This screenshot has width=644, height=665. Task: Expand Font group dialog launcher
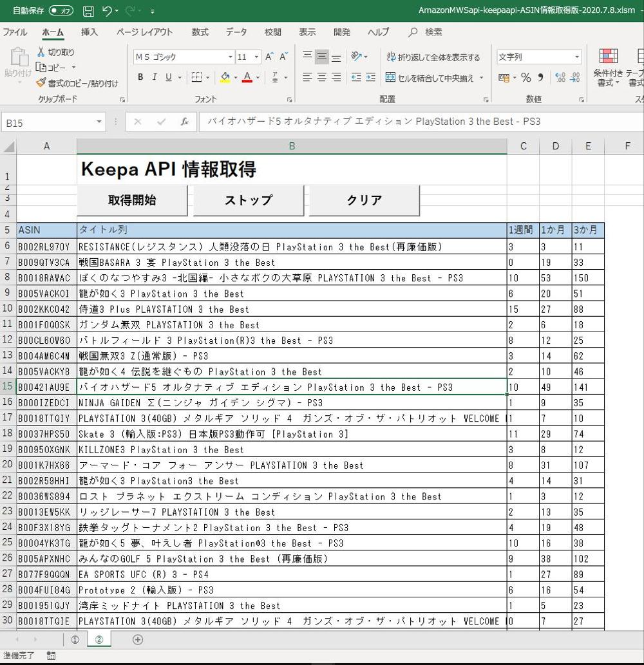click(289, 100)
